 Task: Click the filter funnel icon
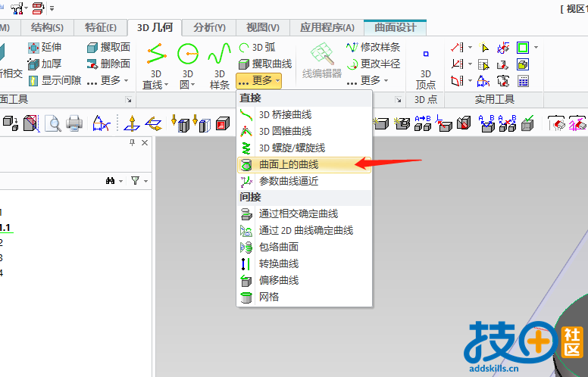tap(135, 181)
